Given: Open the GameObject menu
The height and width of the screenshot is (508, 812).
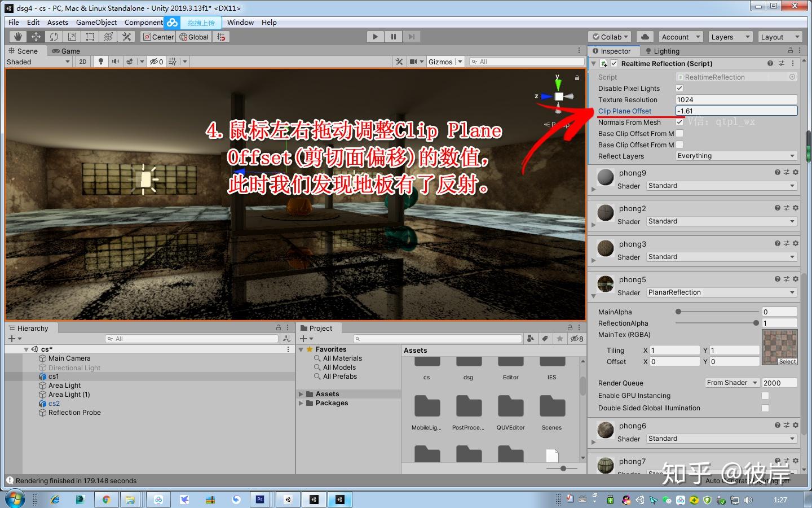Looking at the screenshot, I should (96, 22).
